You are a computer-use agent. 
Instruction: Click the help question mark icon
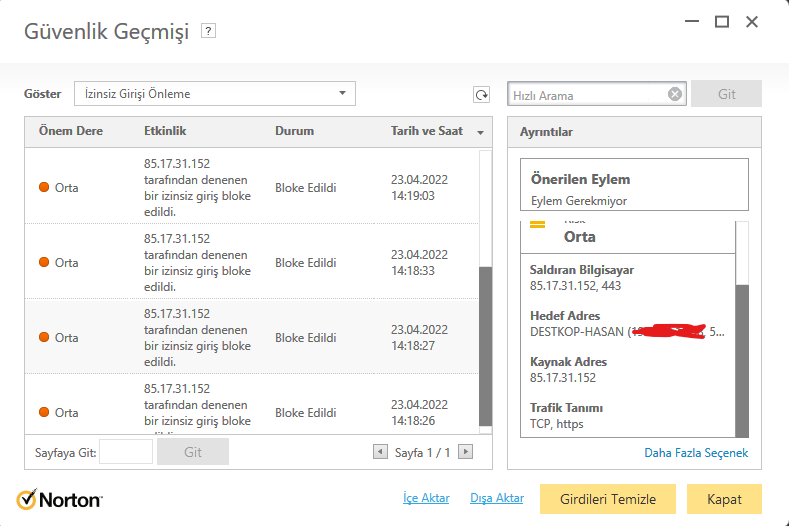click(x=208, y=31)
